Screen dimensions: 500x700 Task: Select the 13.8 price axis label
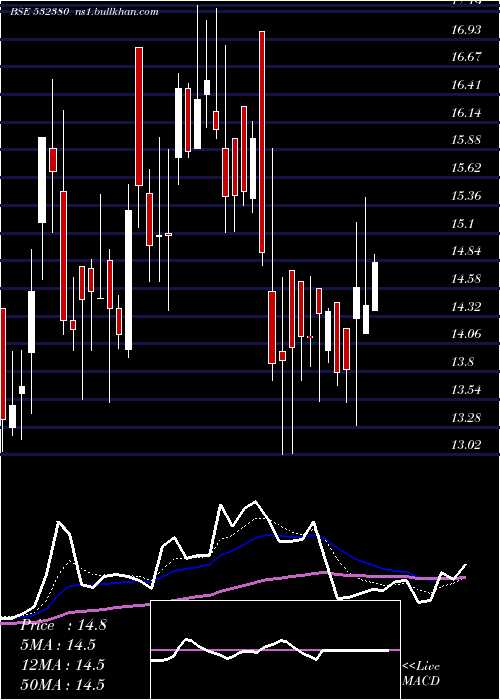point(462,362)
